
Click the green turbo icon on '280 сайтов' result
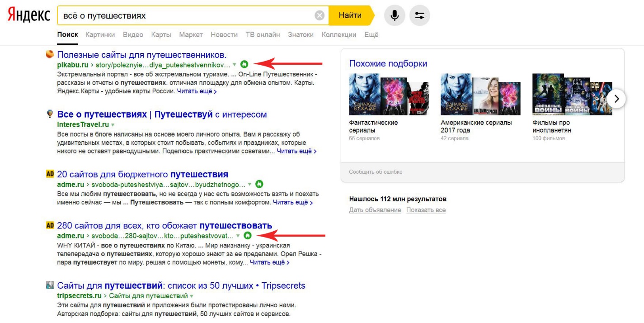(247, 235)
